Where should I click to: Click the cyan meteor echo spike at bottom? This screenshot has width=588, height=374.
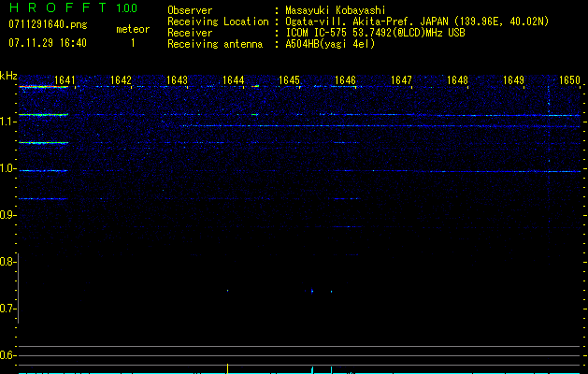click(313, 369)
